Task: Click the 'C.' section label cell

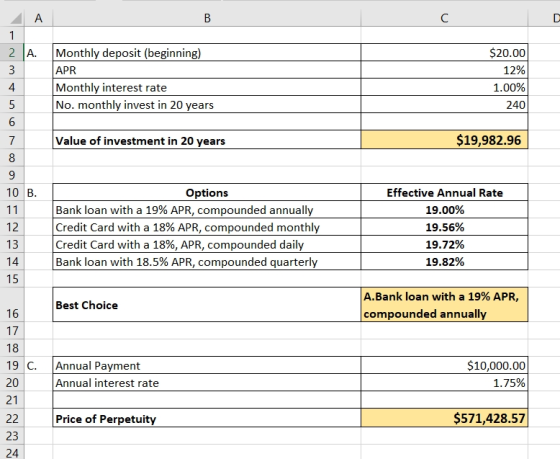Action: point(39,365)
